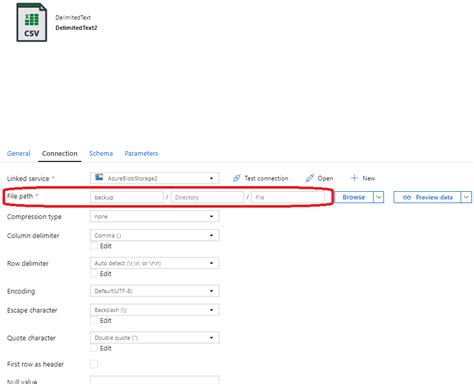Click the Compression type label
The image size is (474, 384).
(x=34, y=217)
